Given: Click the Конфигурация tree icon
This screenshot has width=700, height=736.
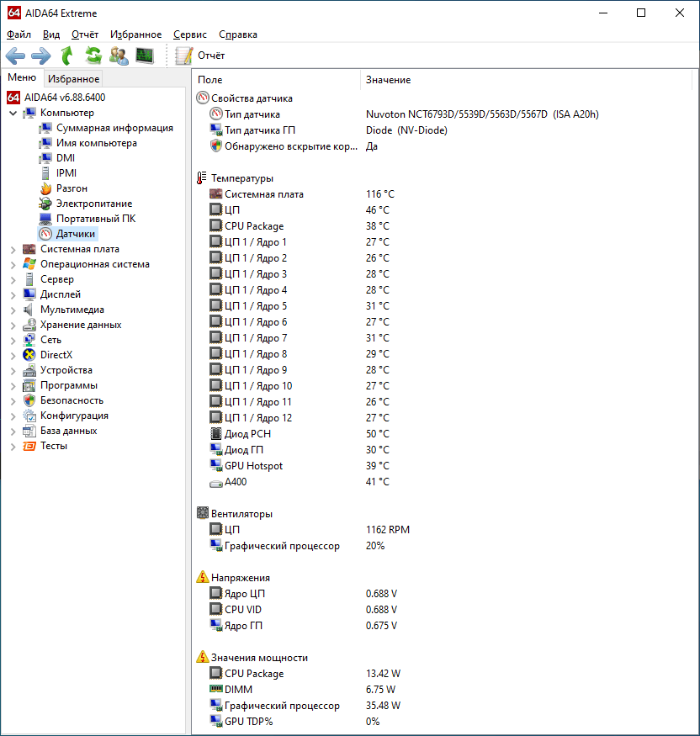Looking at the screenshot, I should point(29,416).
